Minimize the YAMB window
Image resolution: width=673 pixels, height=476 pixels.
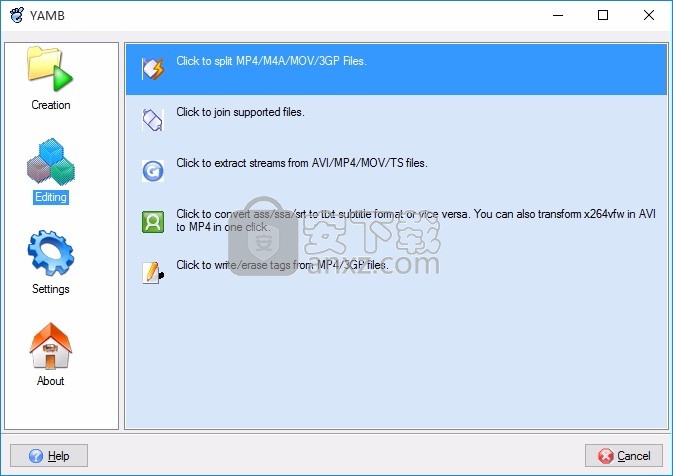pyautogui.click(x=558, y=15)
